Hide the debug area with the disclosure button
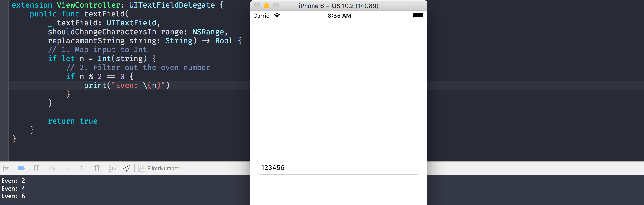This screenshot has height=205, width=644. click(x=7, y=168)
